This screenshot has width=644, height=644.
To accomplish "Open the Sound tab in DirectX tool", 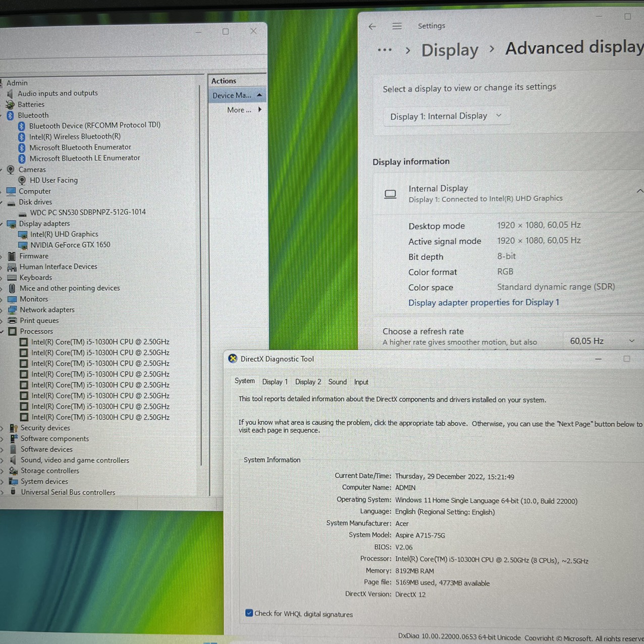I will [x=338, y=382].
